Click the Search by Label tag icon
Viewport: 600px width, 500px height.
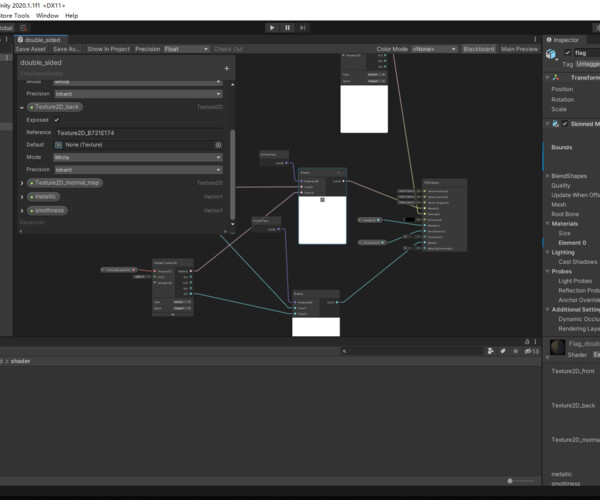tap(503, 351)
